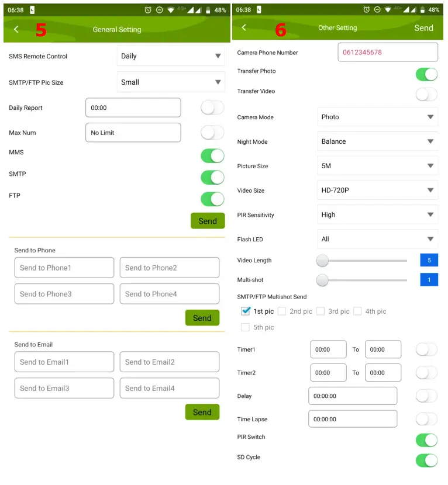The image size is (448, 485).
Task: Open SMS Remote Control dropdown showing Daily
Action: point(171,56)
